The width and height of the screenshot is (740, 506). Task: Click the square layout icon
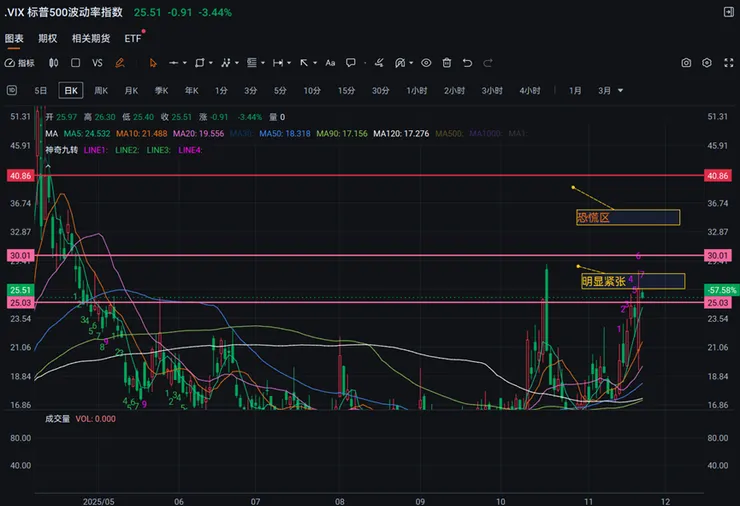pos(76,63)
